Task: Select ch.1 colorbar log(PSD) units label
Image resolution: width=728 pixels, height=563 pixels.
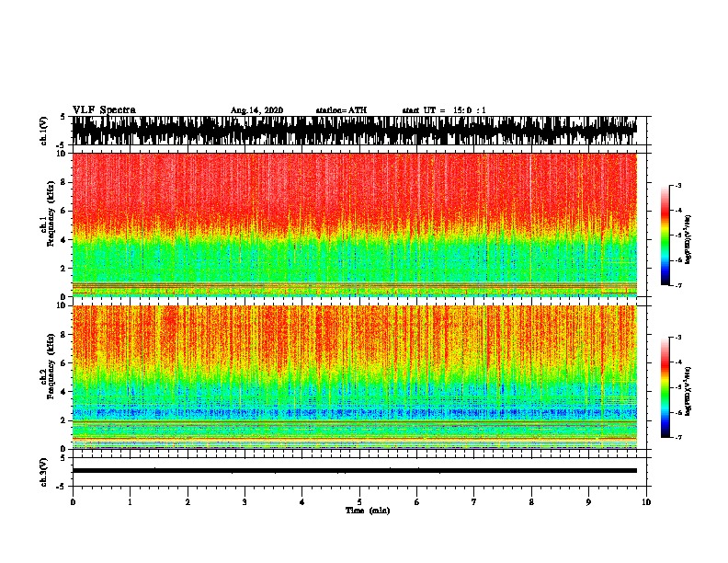Action: point(688,239)
